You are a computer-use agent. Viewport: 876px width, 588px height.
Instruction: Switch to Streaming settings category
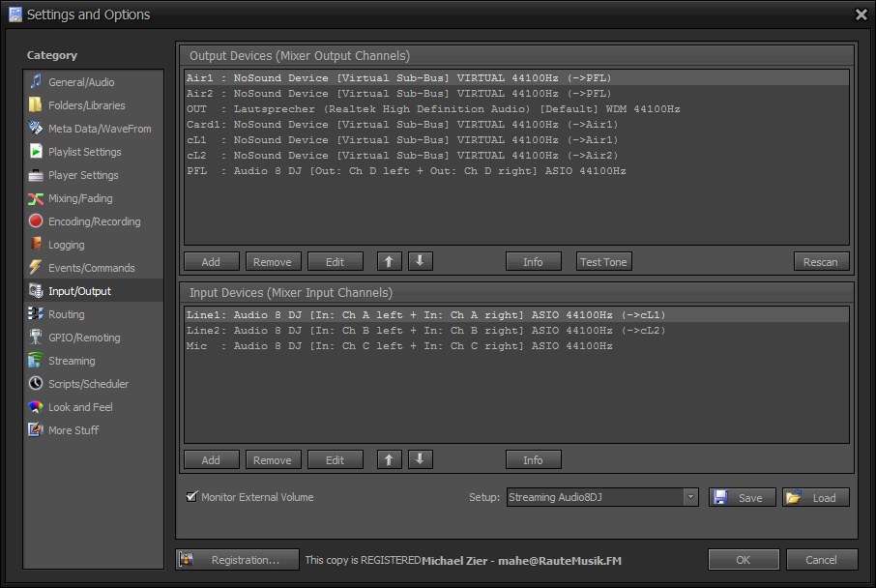tap(72, 361)
